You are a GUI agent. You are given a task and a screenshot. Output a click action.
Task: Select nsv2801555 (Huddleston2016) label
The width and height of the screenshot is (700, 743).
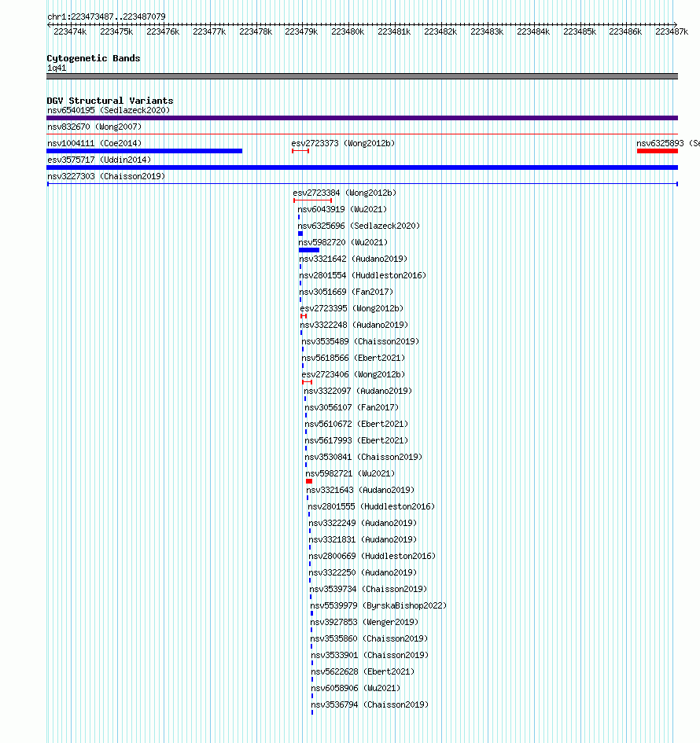pyautogui.click(x=371, y=507)
